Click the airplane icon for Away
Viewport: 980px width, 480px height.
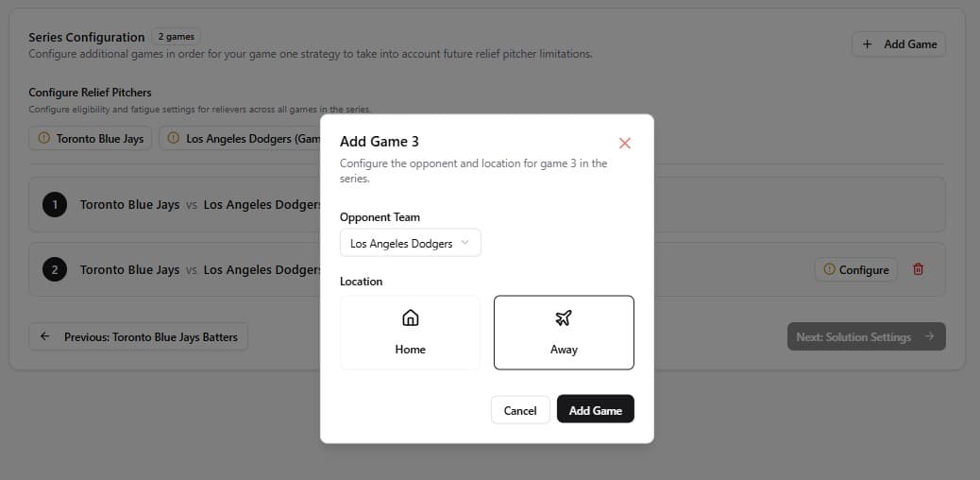pos(564,317)
